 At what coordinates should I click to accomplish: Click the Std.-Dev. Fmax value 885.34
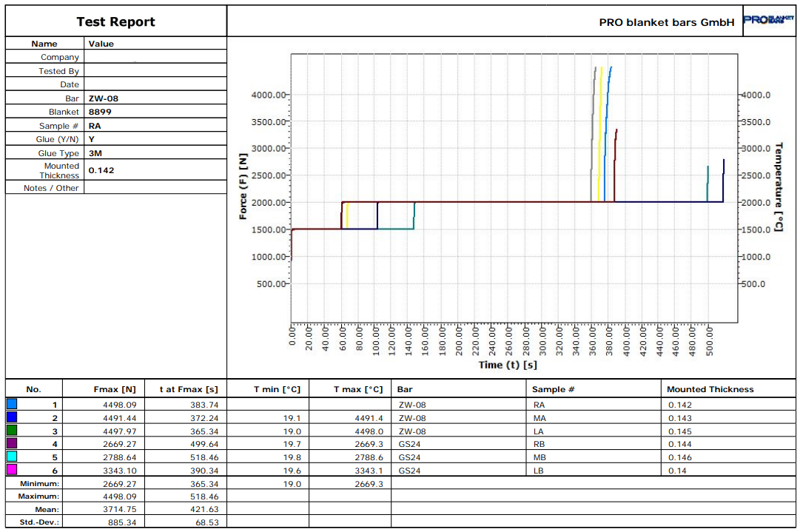[x=122, y=523]
